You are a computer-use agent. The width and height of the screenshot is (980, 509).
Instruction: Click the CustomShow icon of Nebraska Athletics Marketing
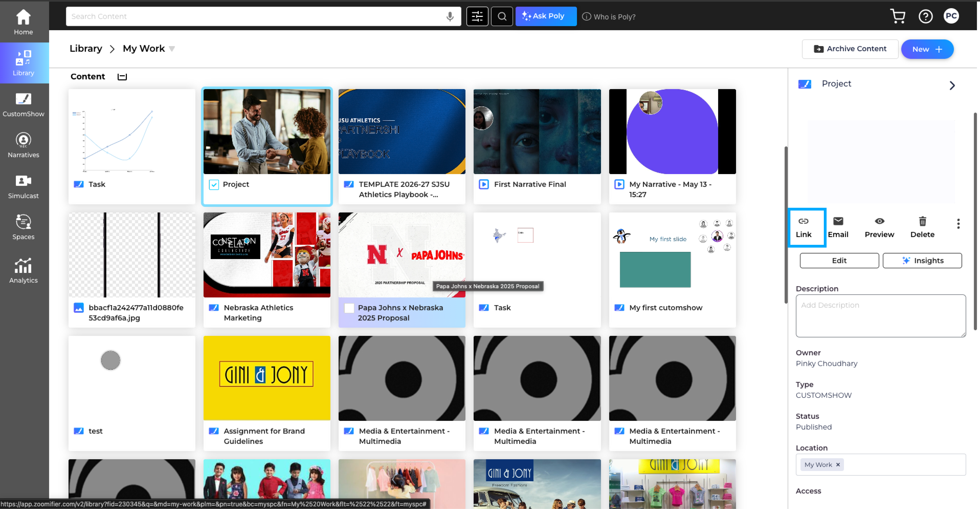point(214,308)
